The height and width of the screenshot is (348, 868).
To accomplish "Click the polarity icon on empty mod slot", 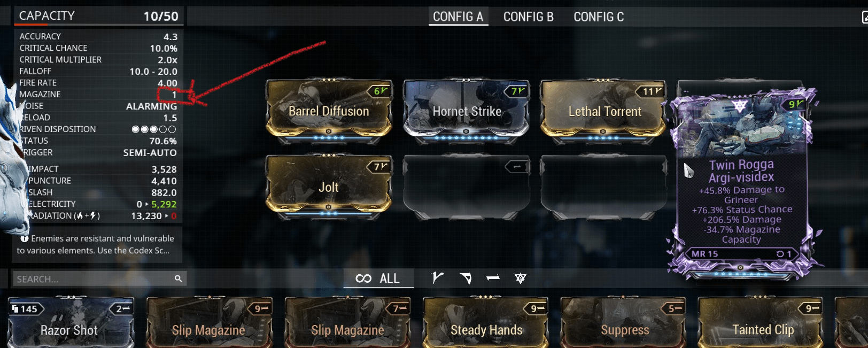I will pos(517,167).
